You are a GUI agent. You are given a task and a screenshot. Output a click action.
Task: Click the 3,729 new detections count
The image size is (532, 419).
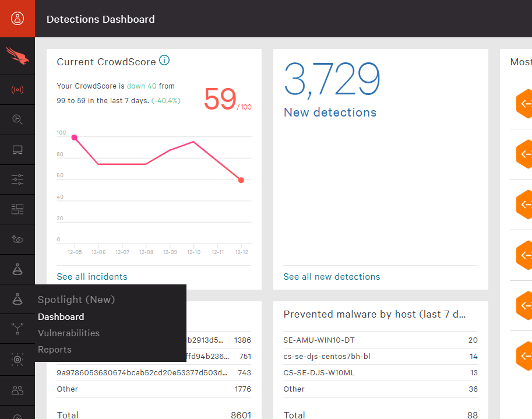[x=332, y=79]
